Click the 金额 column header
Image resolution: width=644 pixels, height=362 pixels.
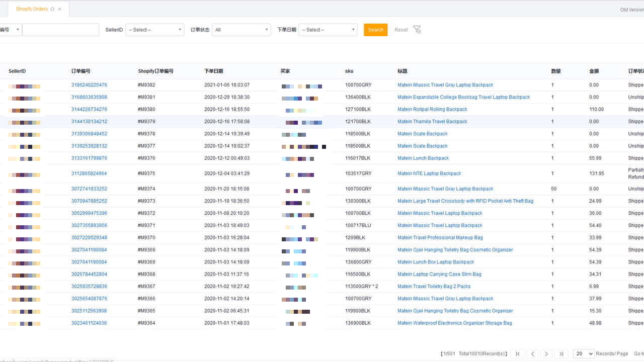[594, 71]
